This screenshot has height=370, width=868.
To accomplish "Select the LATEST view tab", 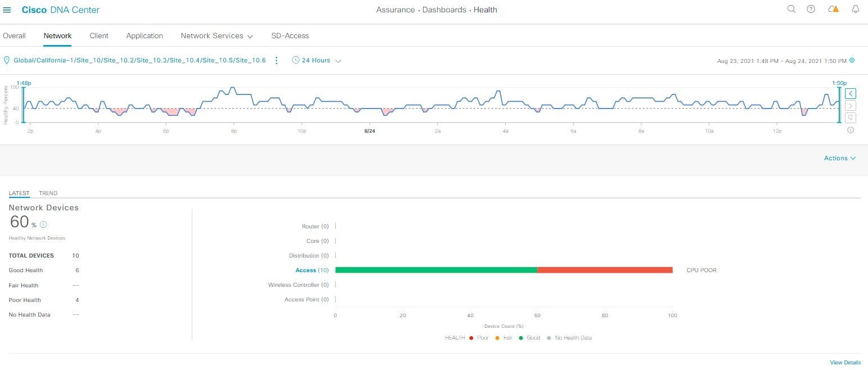I will point(19,193).
